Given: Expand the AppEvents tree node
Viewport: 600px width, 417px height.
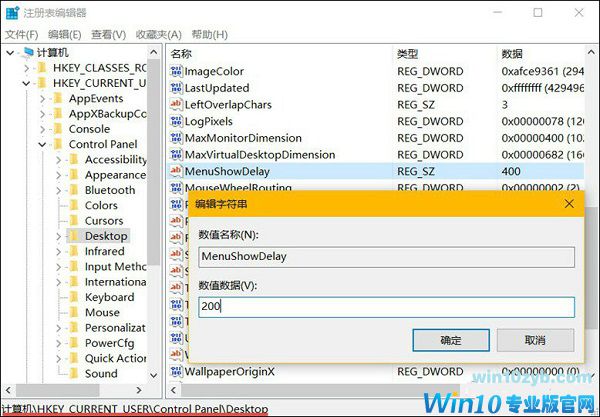Looking at the screenshot, I should tap(43, 99).
